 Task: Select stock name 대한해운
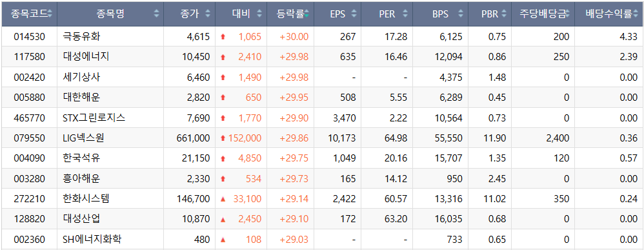click(82, 98)
